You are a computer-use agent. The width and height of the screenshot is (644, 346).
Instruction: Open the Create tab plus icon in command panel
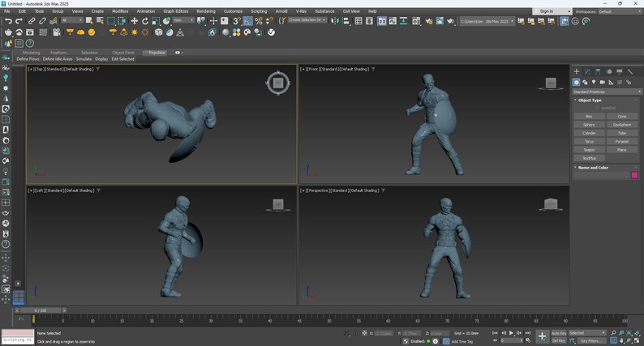pyautogui.click(x=576, y=71)
